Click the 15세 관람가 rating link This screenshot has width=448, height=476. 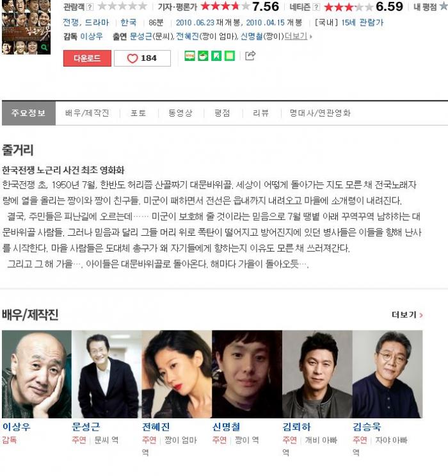[362, 22]
